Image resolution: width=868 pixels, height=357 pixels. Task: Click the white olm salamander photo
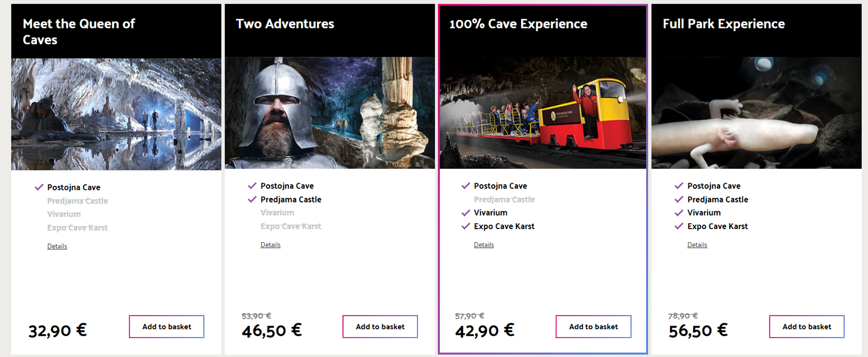pyautogui.click(x=755, y=114)
